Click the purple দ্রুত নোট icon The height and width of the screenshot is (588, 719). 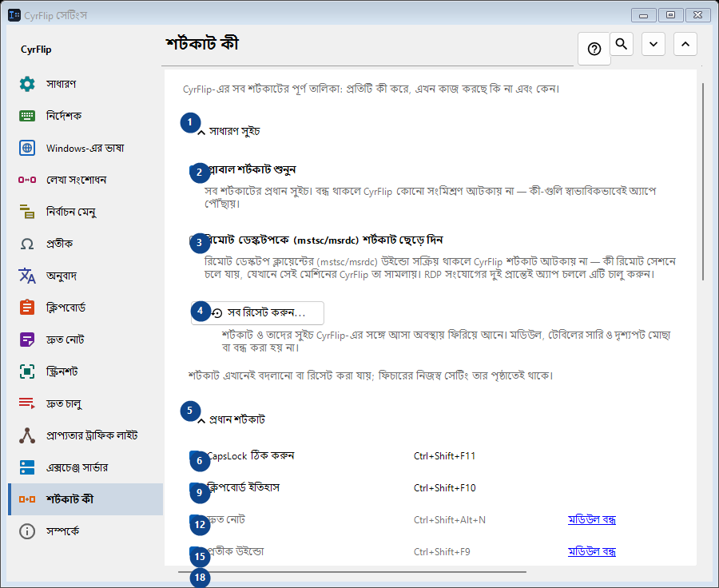(27, 340)
